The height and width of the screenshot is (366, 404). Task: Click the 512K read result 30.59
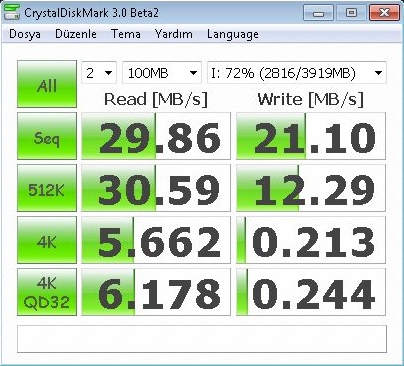point(156,188)
